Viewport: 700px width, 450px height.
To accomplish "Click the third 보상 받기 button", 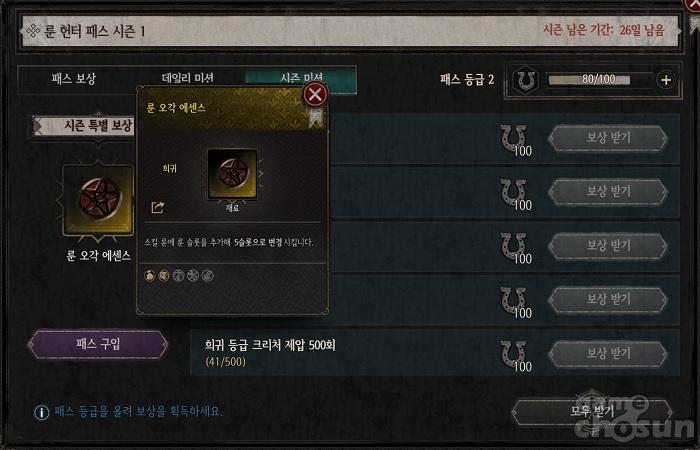I will click(x=608, y=246).
